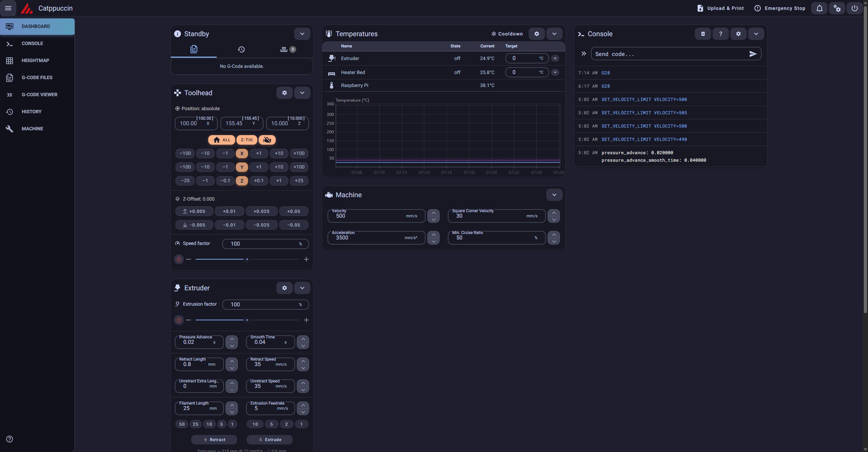This screenshot has width=868, height=452.
Task: Click the Cooldown button
Action: click(x=507, y=34)
